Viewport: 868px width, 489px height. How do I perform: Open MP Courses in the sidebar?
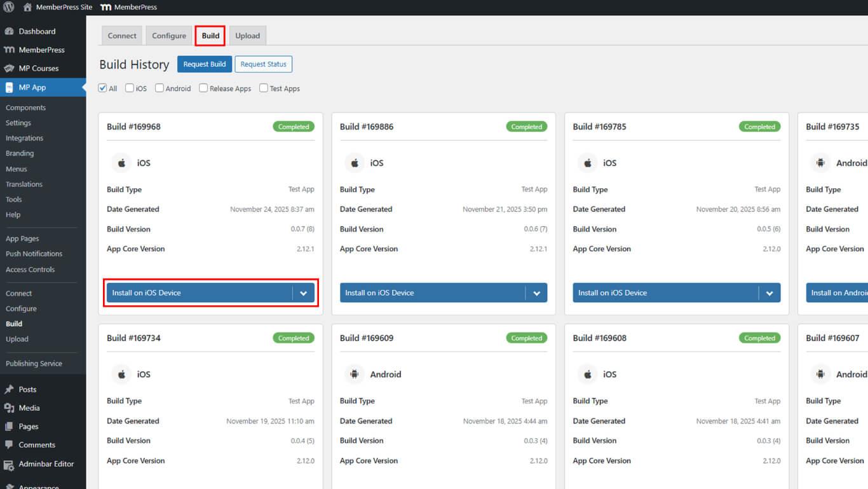[38, 68]
